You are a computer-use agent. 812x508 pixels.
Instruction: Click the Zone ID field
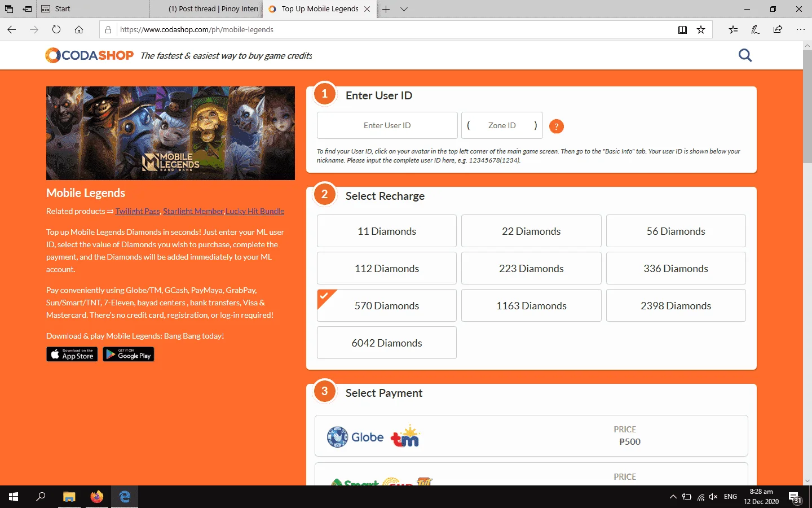502,125
